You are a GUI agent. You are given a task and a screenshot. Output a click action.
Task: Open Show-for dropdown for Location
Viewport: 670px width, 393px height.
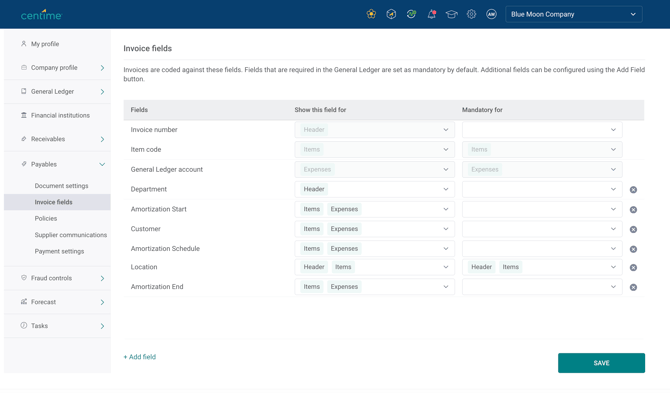(374, 267)
